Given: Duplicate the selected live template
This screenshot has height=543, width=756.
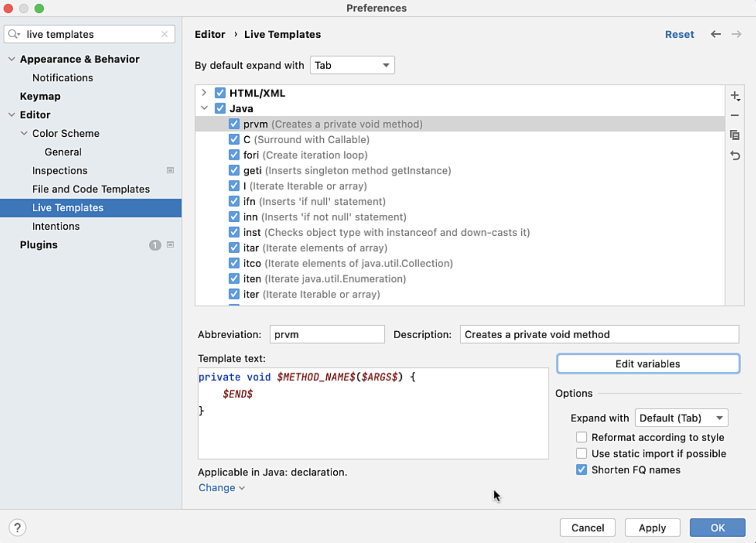Looking at the screenshot, I should [x=735, y=135].
